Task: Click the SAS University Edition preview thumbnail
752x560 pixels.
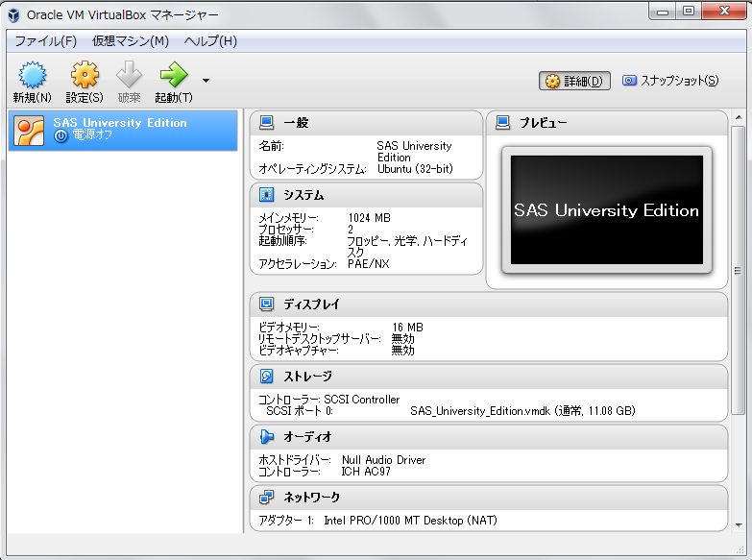Action: coord(607,209)
